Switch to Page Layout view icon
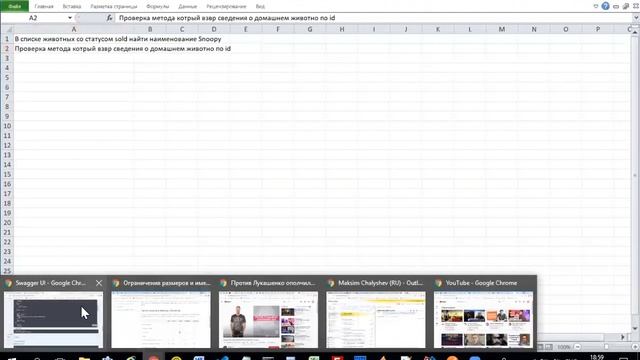 pyautogui.click(x=540, y=347)
